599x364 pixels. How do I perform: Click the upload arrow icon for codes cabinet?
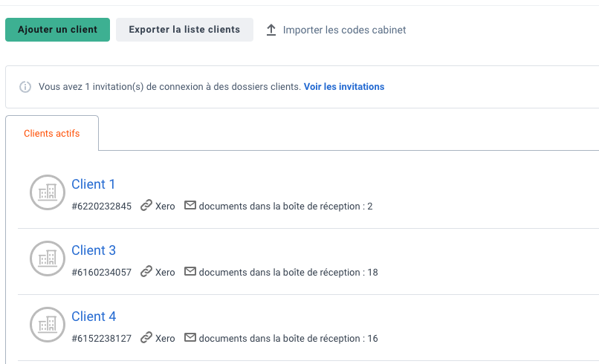[271, 30]
